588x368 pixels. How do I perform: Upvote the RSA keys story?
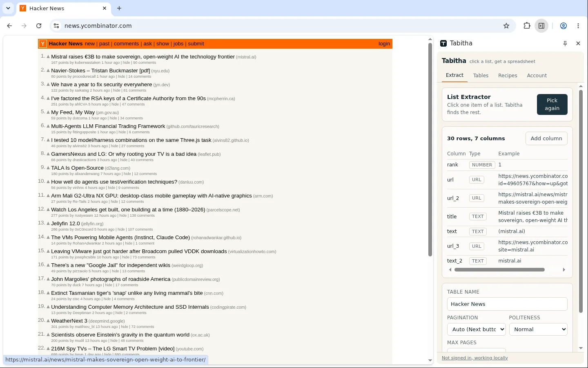coord(48,99)
